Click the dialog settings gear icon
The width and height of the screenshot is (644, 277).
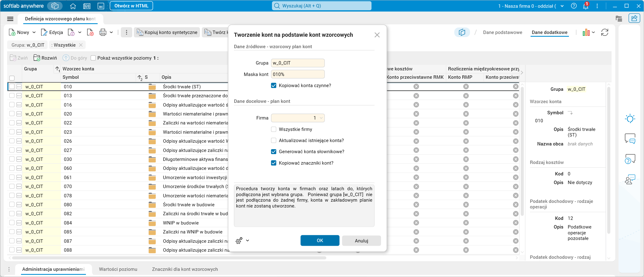239,241
